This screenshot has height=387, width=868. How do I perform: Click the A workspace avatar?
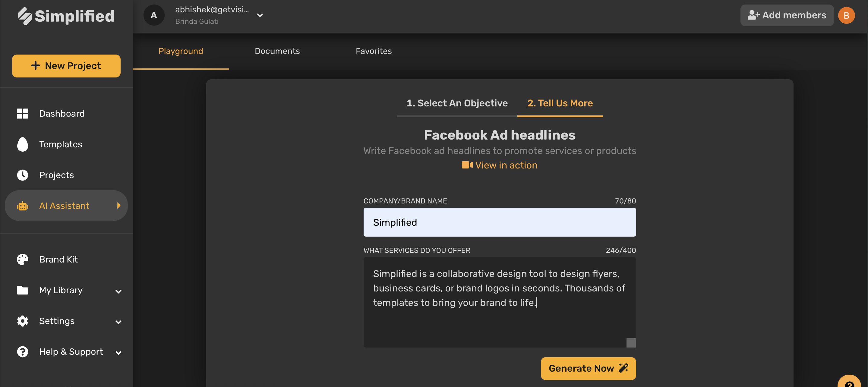point(154,15)
